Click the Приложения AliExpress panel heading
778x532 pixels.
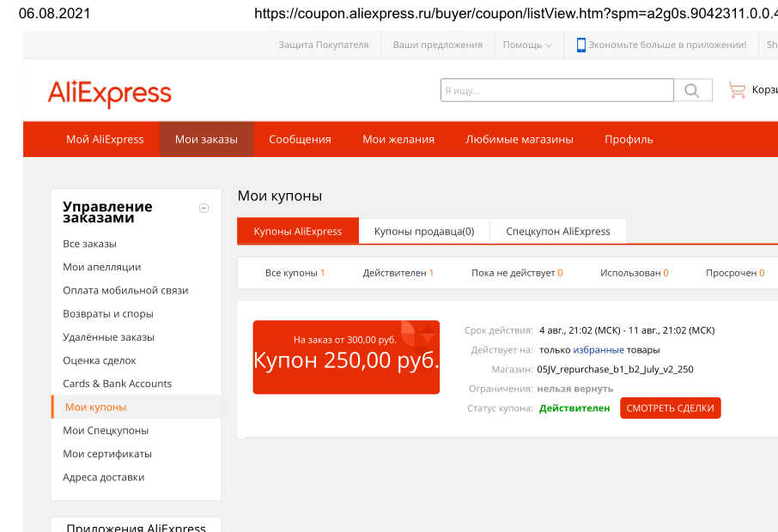click(x=136, y=528)
